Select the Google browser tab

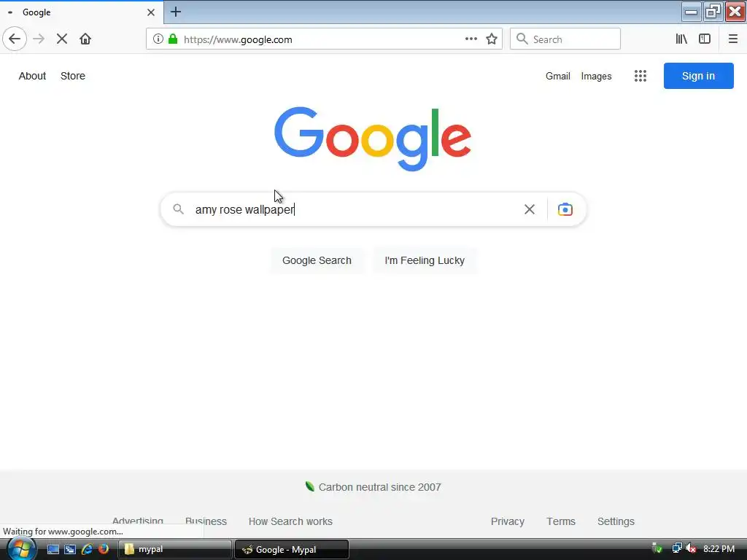click(82, 12)
